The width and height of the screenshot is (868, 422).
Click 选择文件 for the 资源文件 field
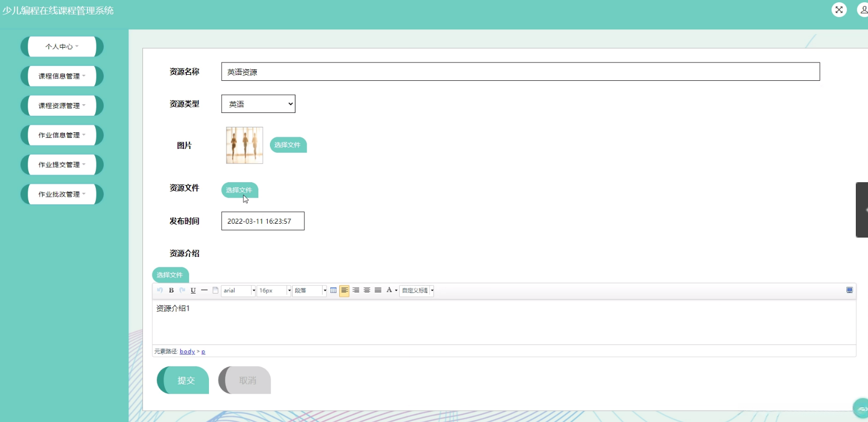pos(239,190)
